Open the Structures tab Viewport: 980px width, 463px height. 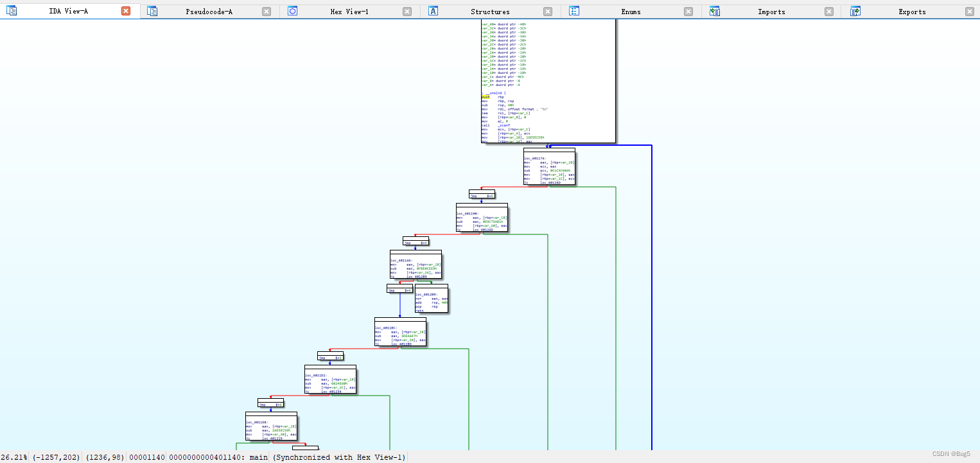click(490, 12)
